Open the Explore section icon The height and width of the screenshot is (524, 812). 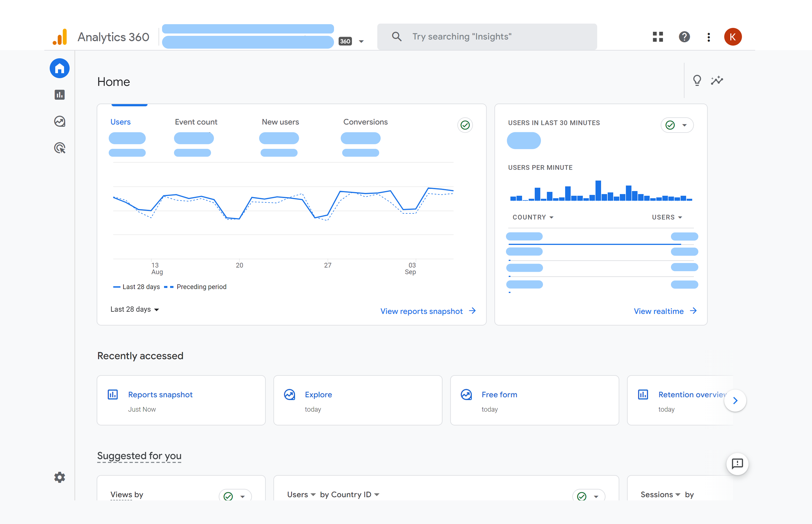tap(59, 121)
